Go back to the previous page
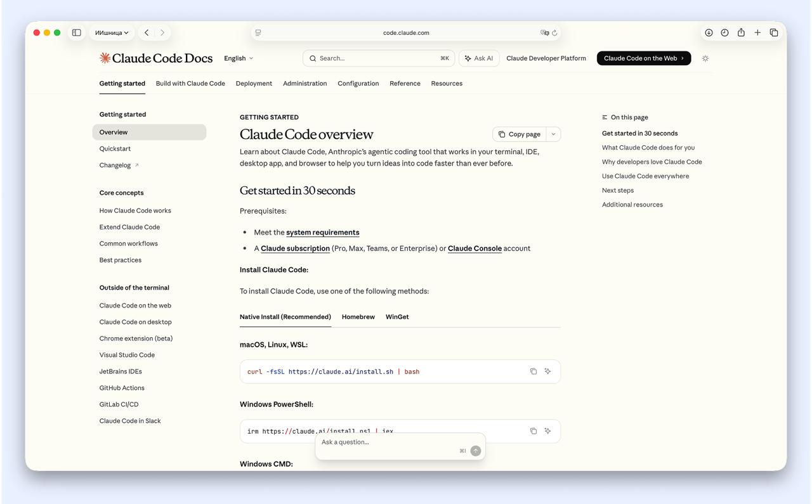This screenshot has height=504, width=812. tap(147, 33)
